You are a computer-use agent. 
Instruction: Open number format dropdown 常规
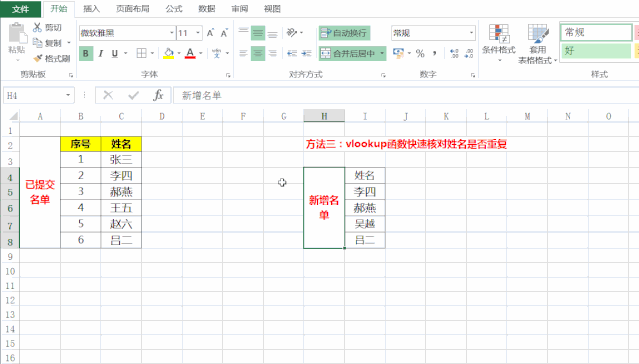pyautogui.click(x=472, y=33)
